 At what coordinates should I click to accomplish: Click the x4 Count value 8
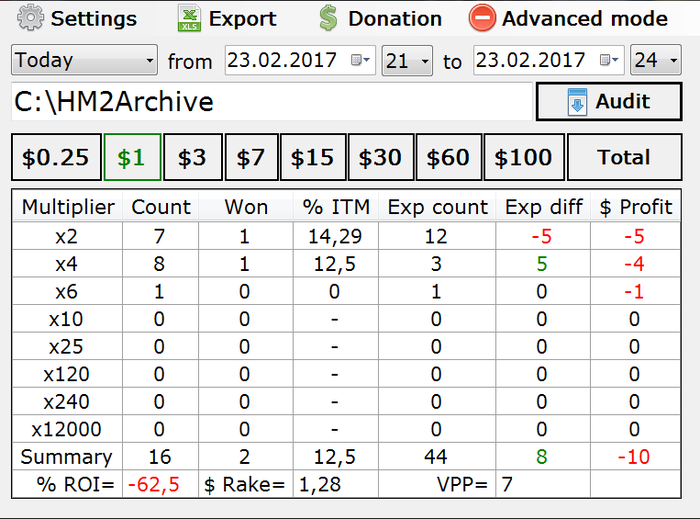coord(159,264)
